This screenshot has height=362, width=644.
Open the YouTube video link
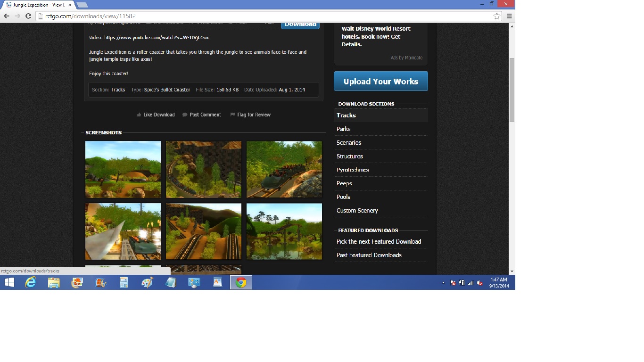157,37
